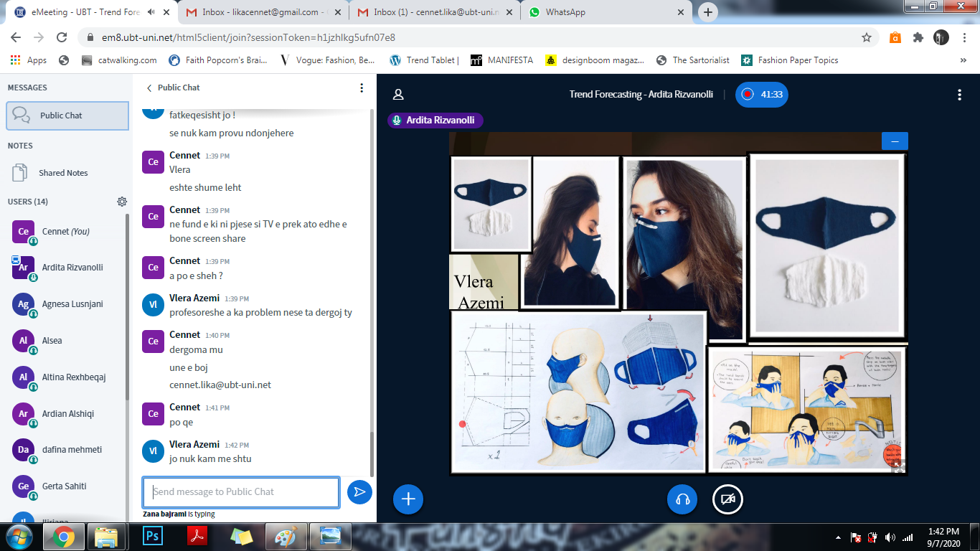Select Ardita Rizvanolli in the users list
Image resolution: width=980 pixels, height=551 pixels.
72,268
